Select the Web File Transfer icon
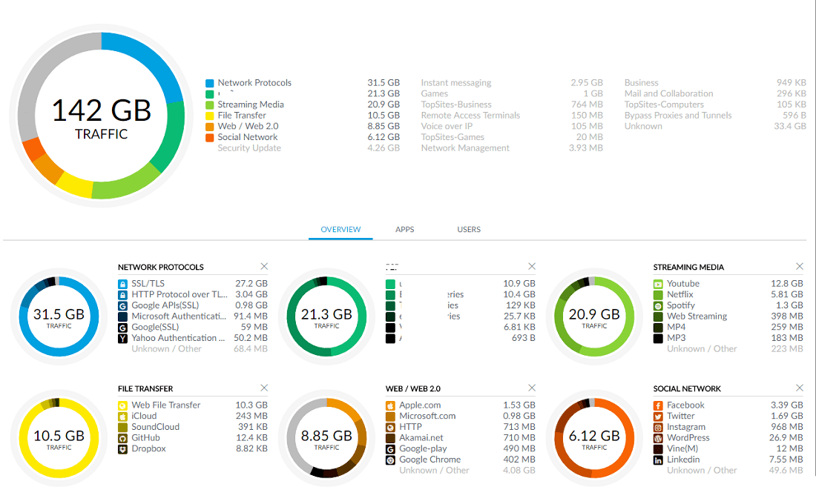816x504 pixels. [122, 405]
